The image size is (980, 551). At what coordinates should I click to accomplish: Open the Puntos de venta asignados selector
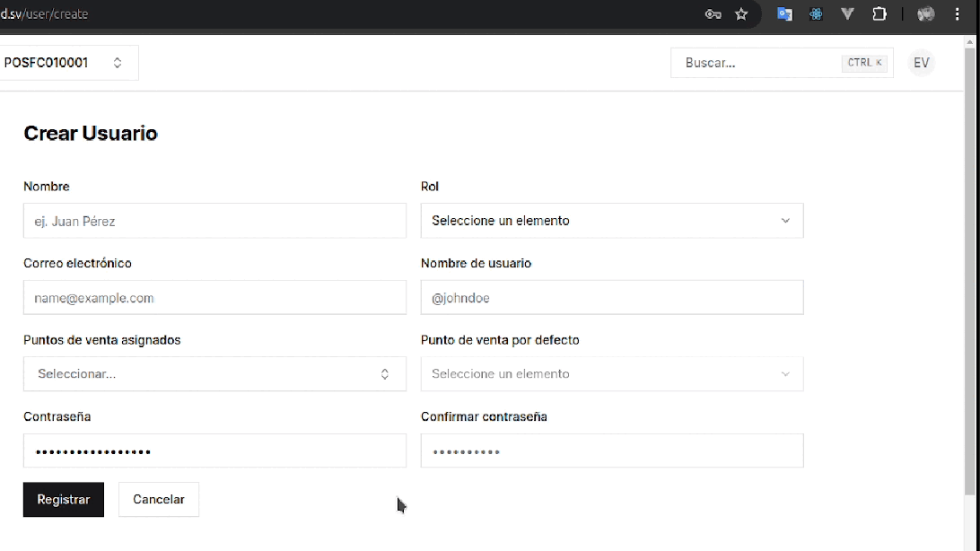pos(214,373)
